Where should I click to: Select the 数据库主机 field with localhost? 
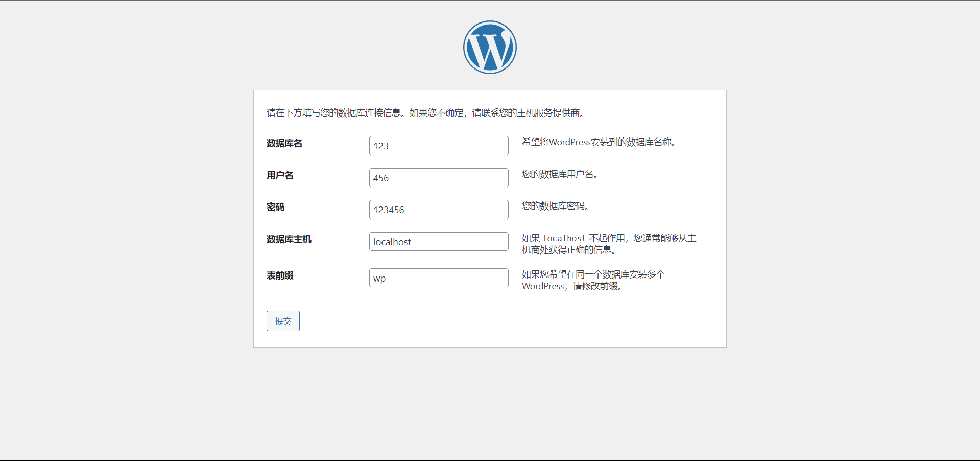pyautogui.click(x=438, y=242)
